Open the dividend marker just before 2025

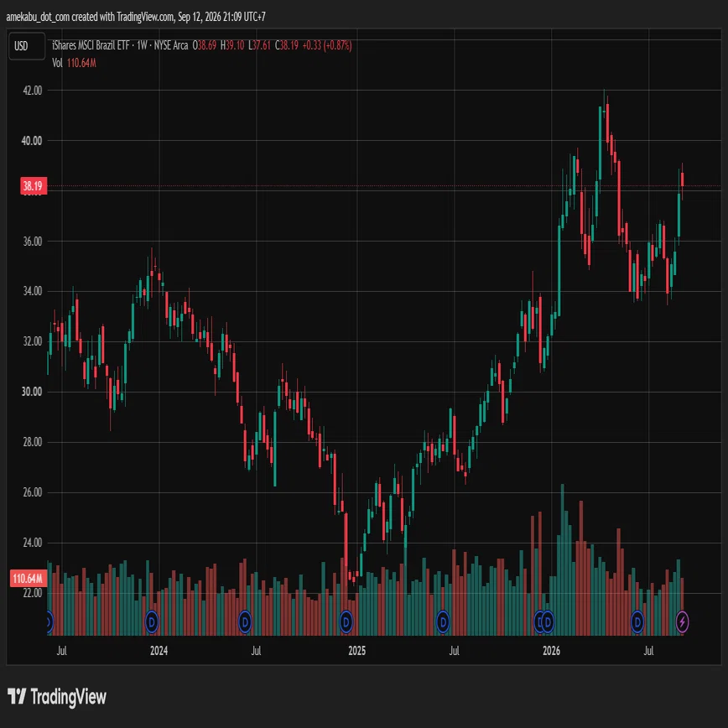(x=346, y=621)
